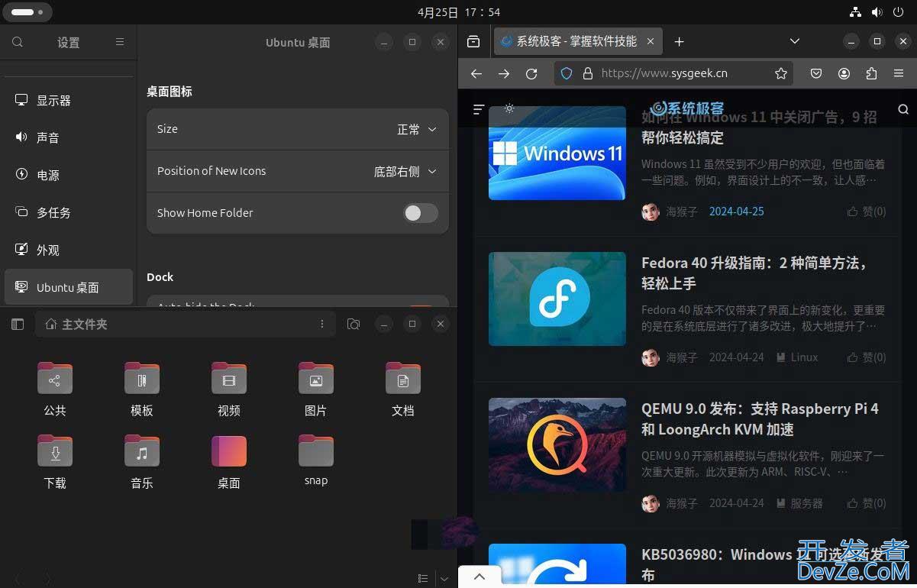Image resolution: width=917 pixels, height=588 pixels.
Task: Click the website search icon
Action: pos(903,109)
